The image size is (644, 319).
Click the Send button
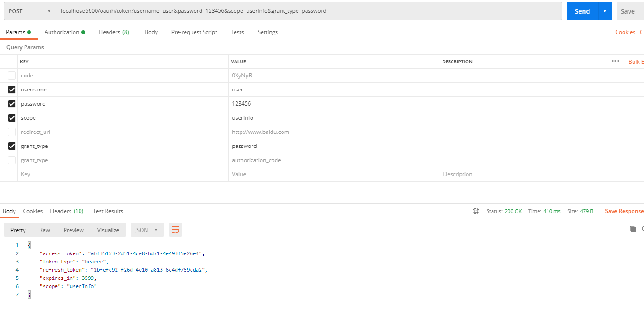click(582, 11)
